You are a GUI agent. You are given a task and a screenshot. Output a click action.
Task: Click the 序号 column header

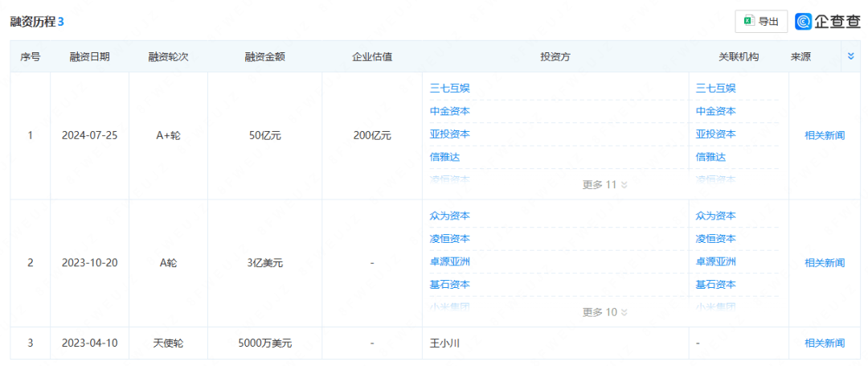pyautogui.click(x=31, y=56)
